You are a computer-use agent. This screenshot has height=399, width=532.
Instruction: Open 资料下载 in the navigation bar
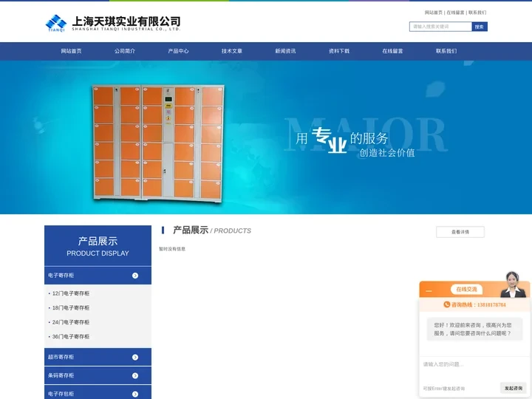[x=339, y=51]
